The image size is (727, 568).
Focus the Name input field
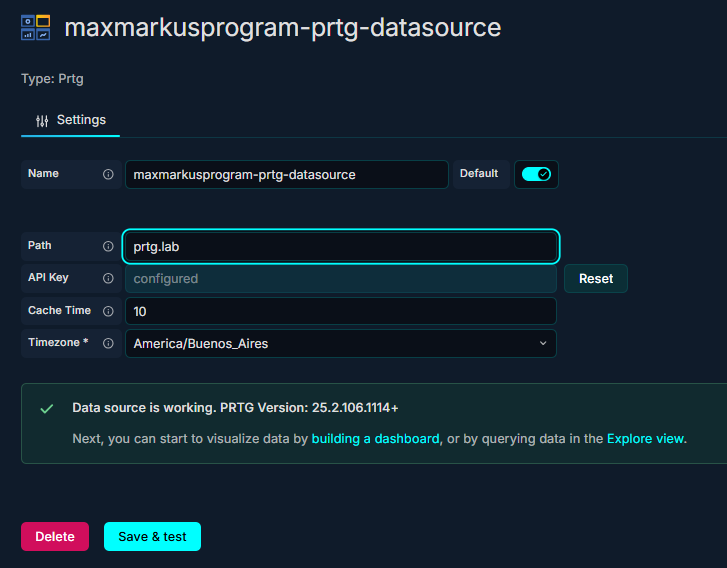point(287,174)
